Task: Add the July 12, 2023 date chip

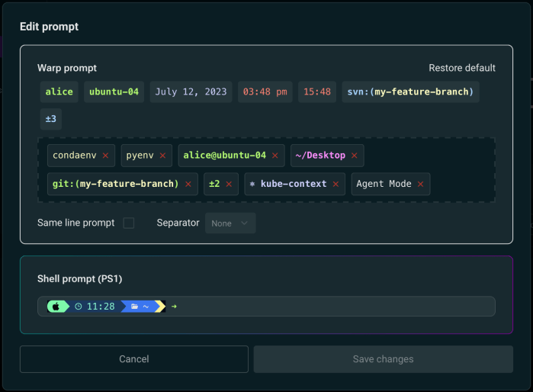Action: click(x=191, y=92)
